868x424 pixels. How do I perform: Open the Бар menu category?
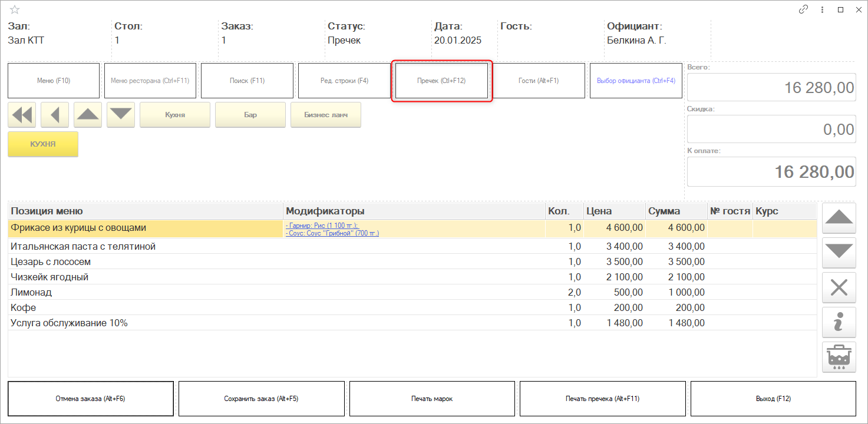click(x=250, y=115)
